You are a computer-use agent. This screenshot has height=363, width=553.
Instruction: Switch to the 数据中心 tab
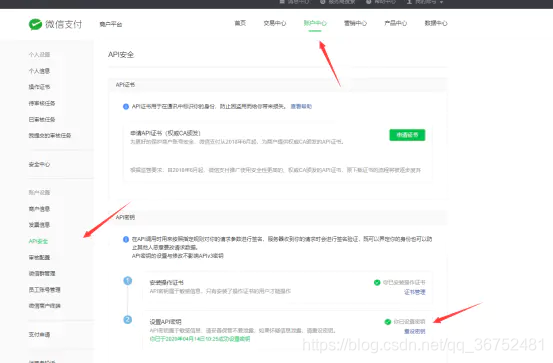(x=436, y=23)
